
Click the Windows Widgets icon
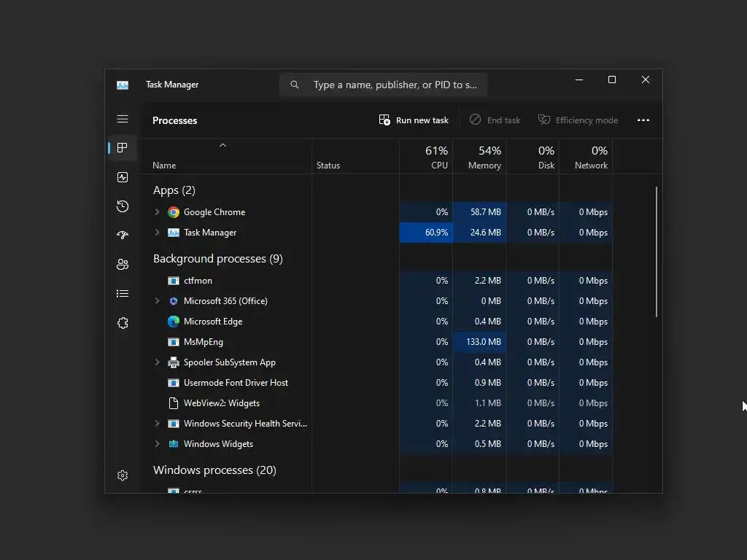click(x=174, y=444)
